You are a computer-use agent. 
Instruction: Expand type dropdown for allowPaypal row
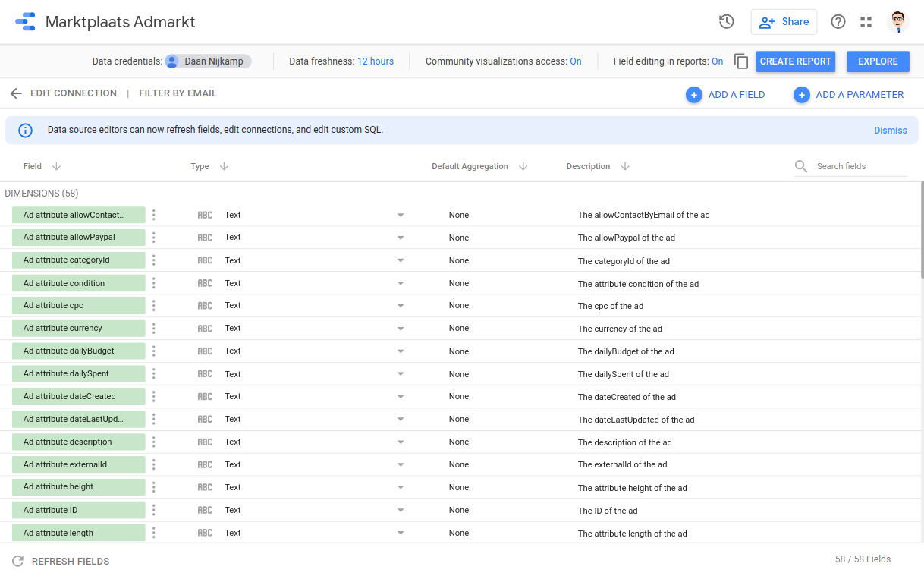coord(401,238)
